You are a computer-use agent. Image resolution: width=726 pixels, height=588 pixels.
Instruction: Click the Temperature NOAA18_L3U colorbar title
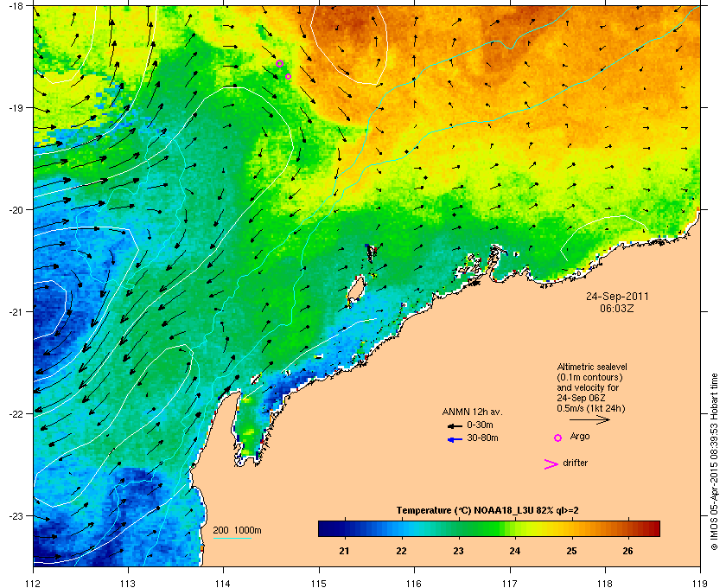point(487,511)
